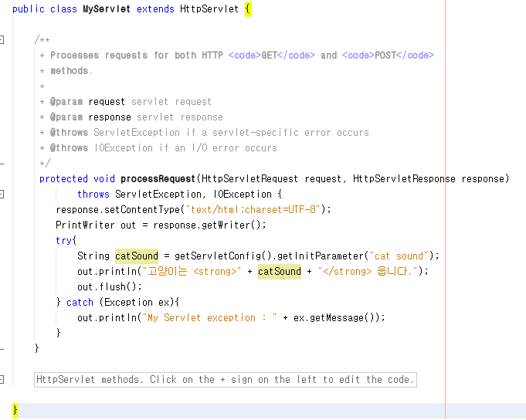526x420 pixels.
Task: Click '@throws IOException' Javadoc line
Action: 164,147
